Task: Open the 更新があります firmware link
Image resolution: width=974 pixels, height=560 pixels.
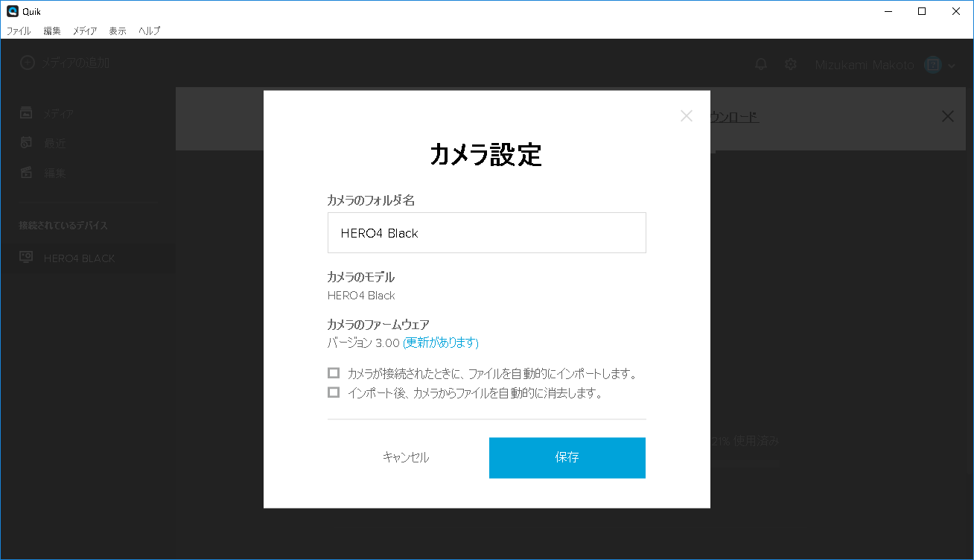Action: tap(441, 343)
